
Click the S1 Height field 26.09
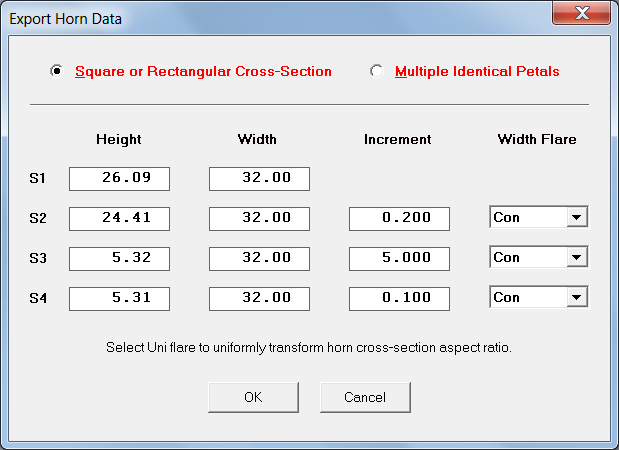pos(119,179)
